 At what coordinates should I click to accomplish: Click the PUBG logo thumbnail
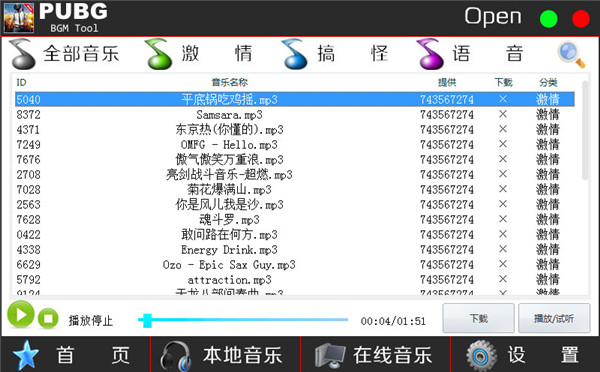(19, 18)
